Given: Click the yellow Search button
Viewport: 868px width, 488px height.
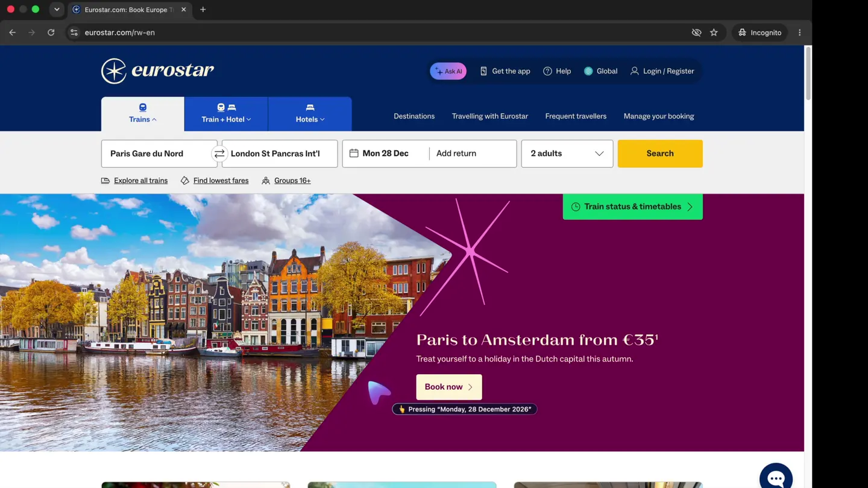Looking at the screenshot, I should click(x=660, y=154).
